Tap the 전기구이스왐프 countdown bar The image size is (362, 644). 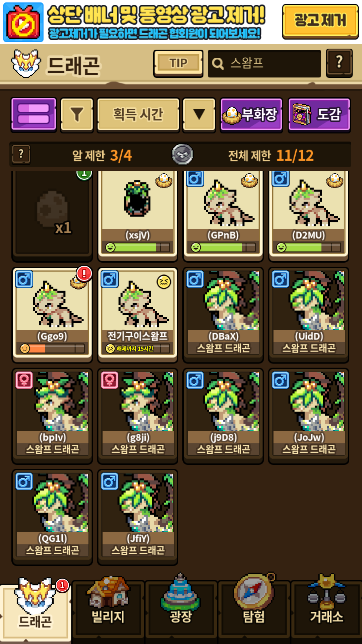138,348
